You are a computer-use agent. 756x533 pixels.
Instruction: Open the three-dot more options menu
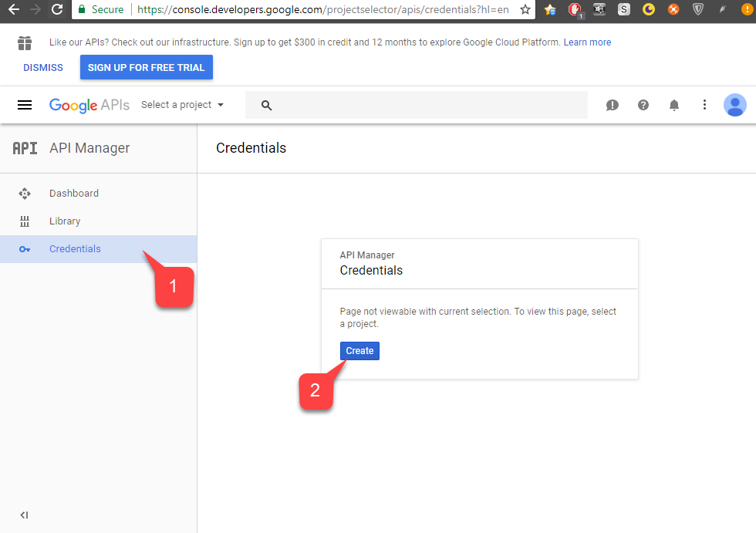click(x=704, y=105)
